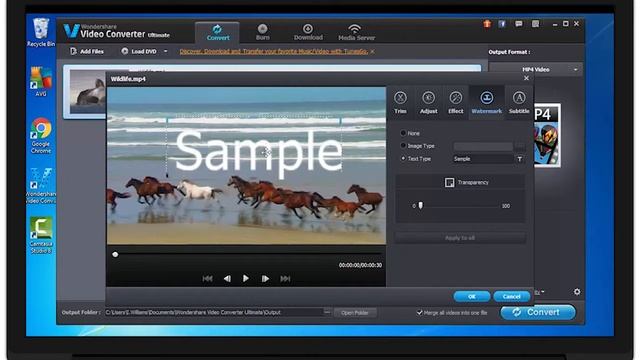640x360 pixels.
Task: Open the Effect tool
Action: pos(456,102)
